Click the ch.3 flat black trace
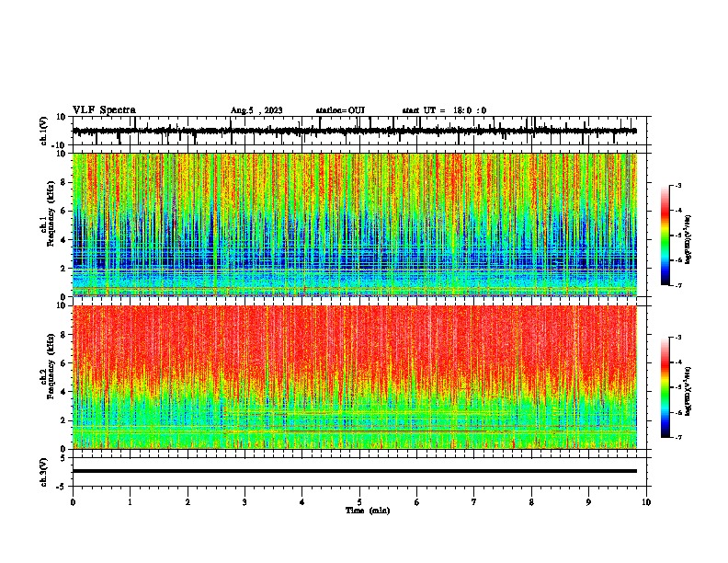The image size is (728, 563). 355,471
